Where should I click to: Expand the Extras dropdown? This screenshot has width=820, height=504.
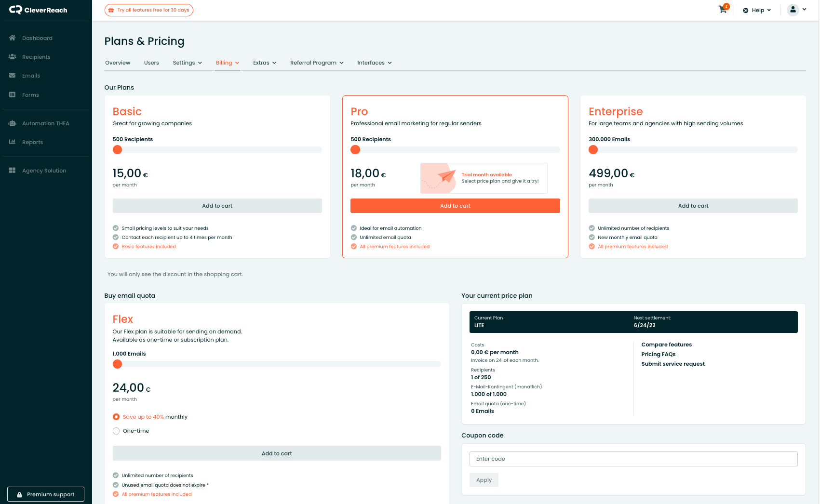click(265, 63)
